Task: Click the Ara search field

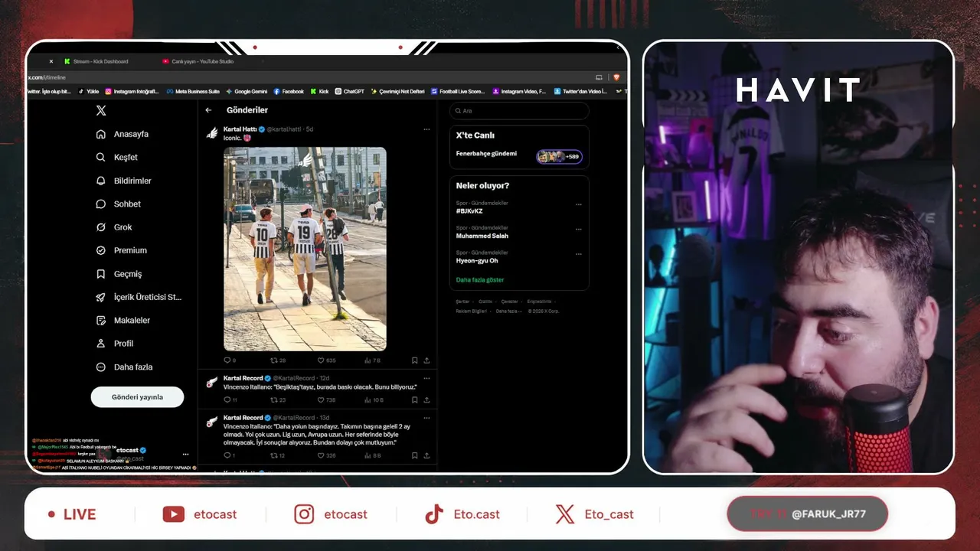Action: tap(519, 111)
